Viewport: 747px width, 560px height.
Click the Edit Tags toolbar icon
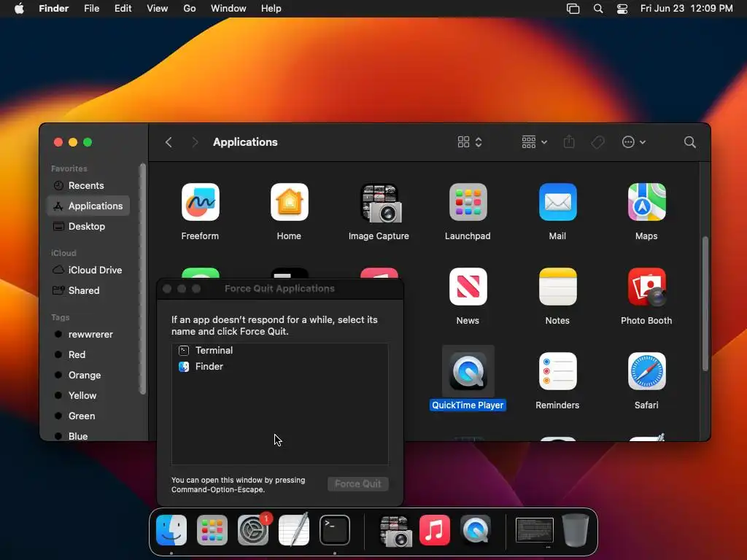pyautogui.click(x=597, y=142)
